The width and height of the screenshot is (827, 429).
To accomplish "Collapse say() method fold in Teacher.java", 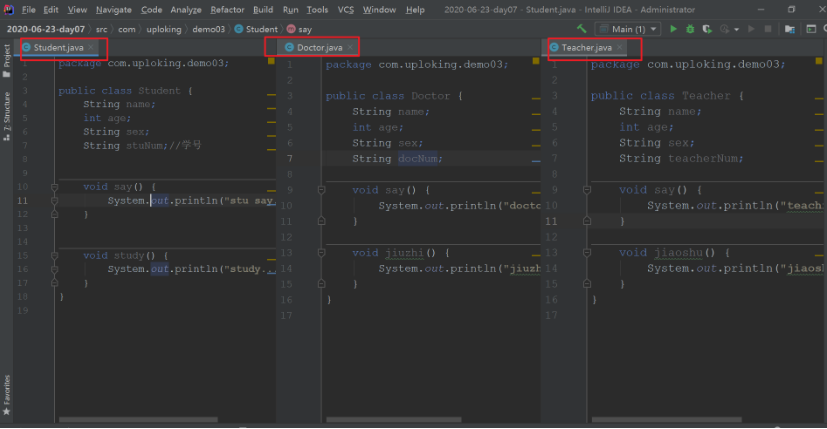I will tap(587, 190).
